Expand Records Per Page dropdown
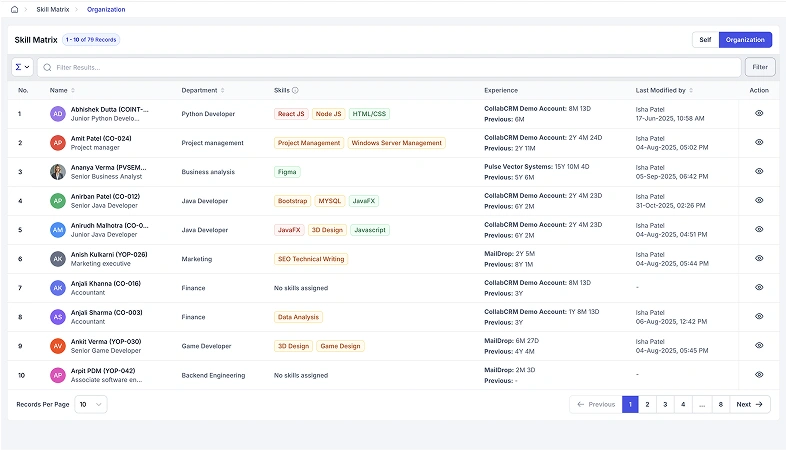This screenshot has width=786, height=450. coord(91,404)
